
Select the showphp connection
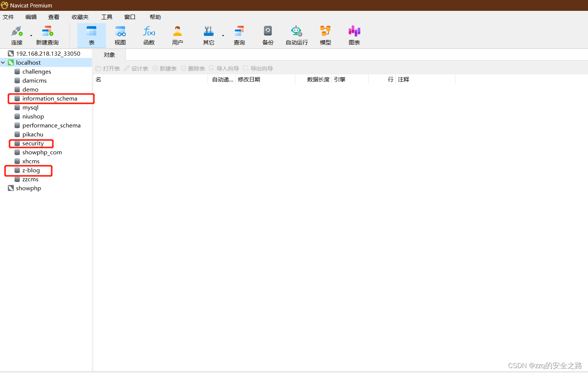[28, 188]
